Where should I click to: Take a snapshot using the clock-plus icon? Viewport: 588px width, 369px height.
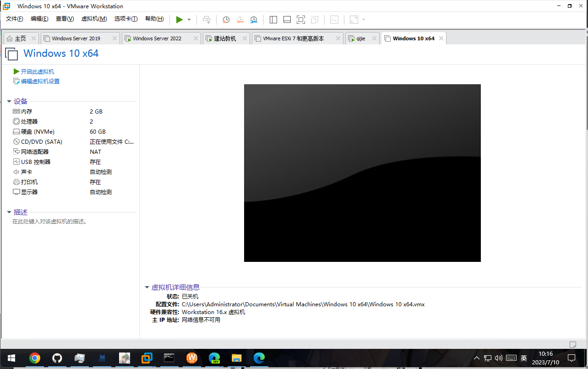(226, 20)
